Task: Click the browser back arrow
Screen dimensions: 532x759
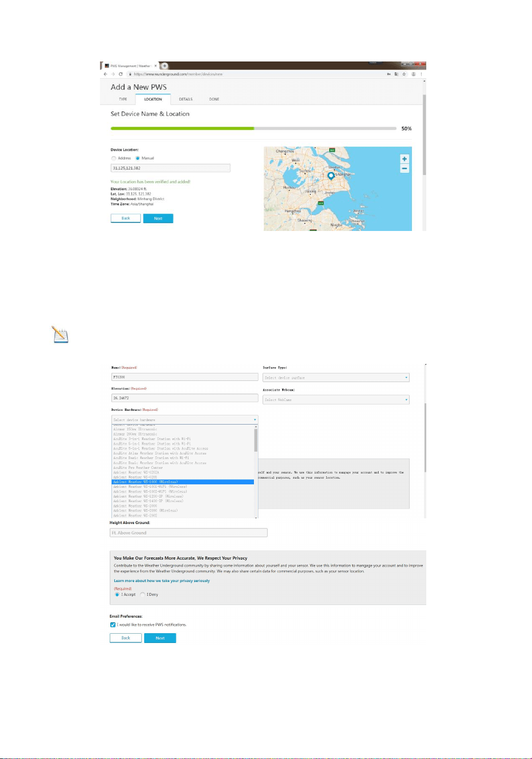Action: pyautogui.click(x=105, y=74)
